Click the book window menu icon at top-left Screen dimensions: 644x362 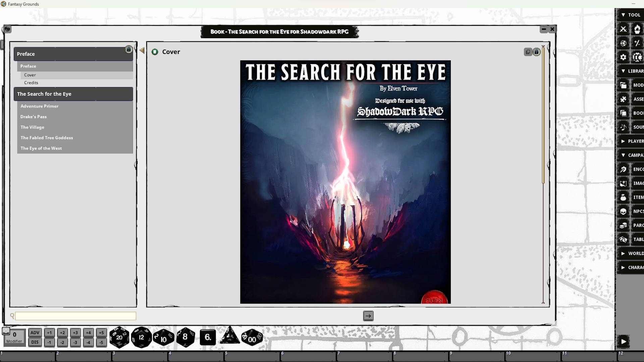coord(7,29)
